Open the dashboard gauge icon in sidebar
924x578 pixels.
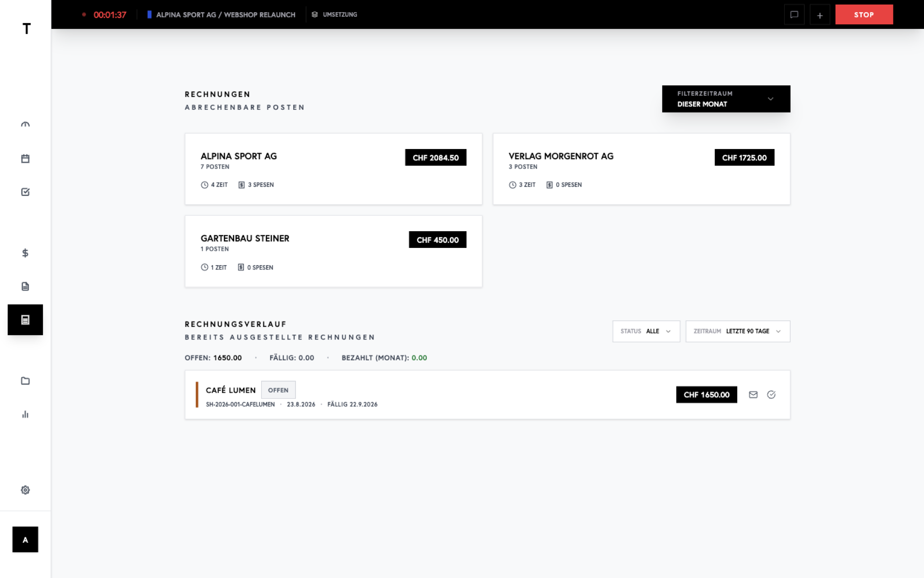click(25, 125)
